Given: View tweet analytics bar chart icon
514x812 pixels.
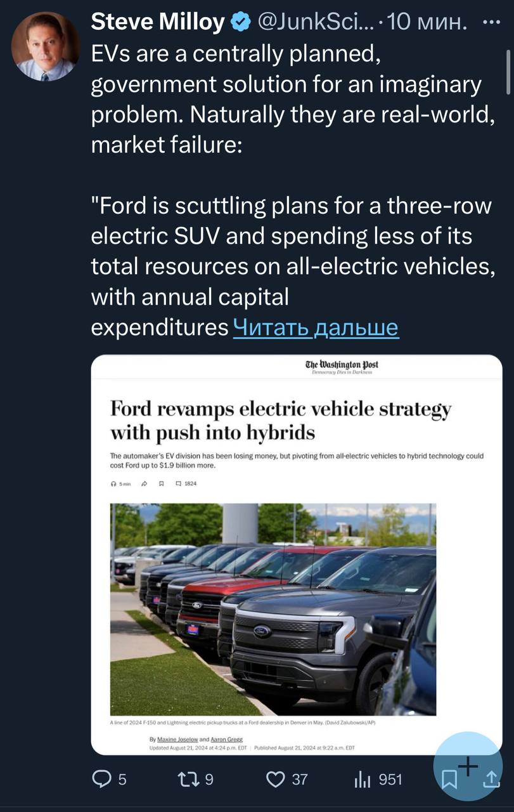Looking at the screenshot, I should coord(362,778).
